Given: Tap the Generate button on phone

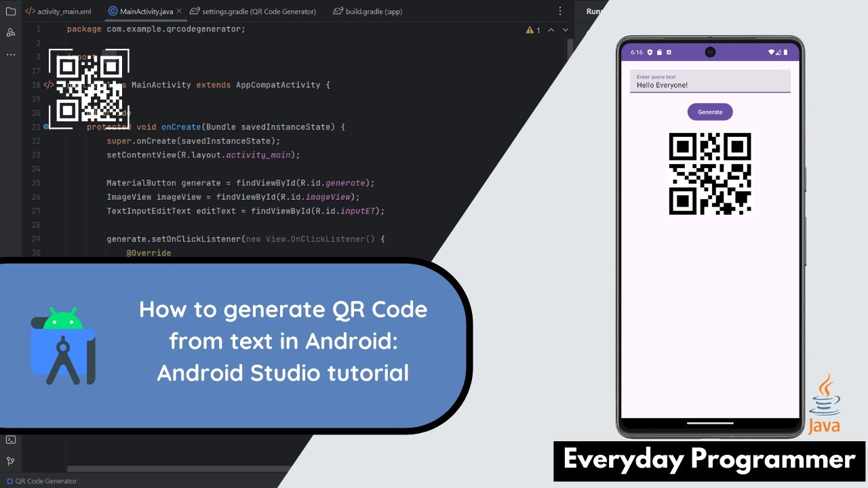Looking at the screenshot, I should 710,112.
